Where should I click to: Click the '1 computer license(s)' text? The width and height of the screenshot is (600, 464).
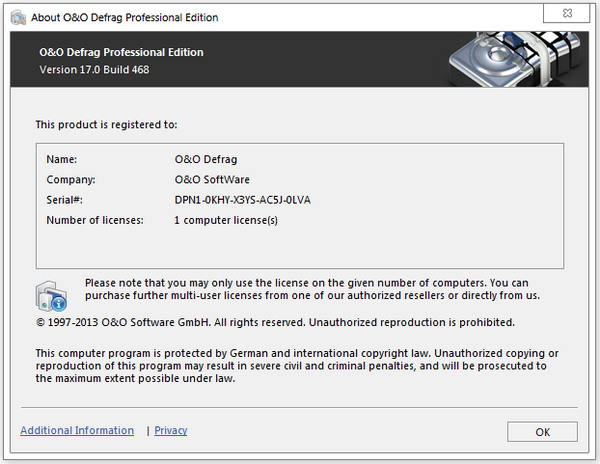[x=227, y=220]
